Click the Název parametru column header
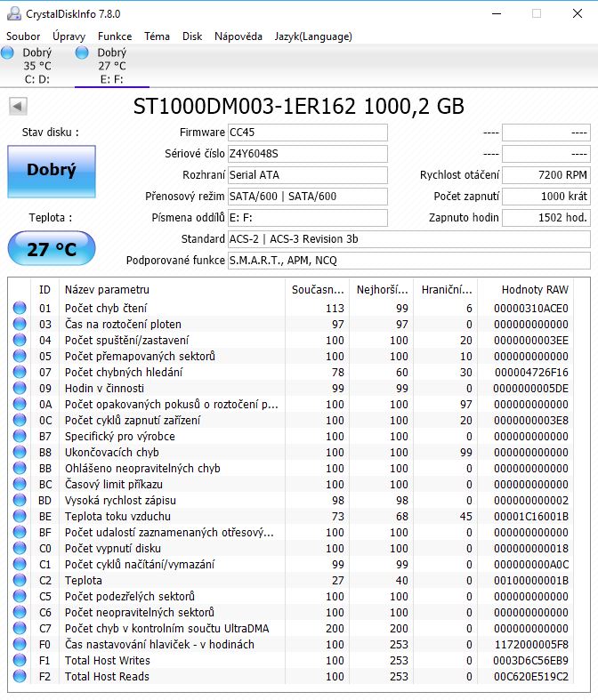The image size is (598, 700). (x=174, y=290)
